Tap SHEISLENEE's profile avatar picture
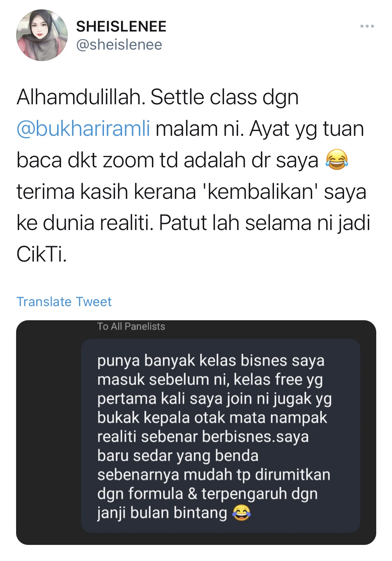 pos(42,35)
